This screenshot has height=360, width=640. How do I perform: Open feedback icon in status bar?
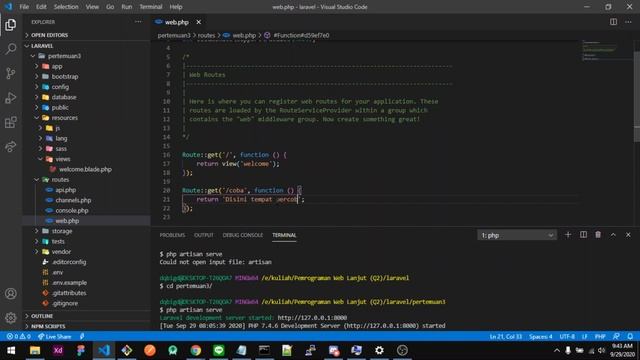pyautogui.click(x=616, y=336)
